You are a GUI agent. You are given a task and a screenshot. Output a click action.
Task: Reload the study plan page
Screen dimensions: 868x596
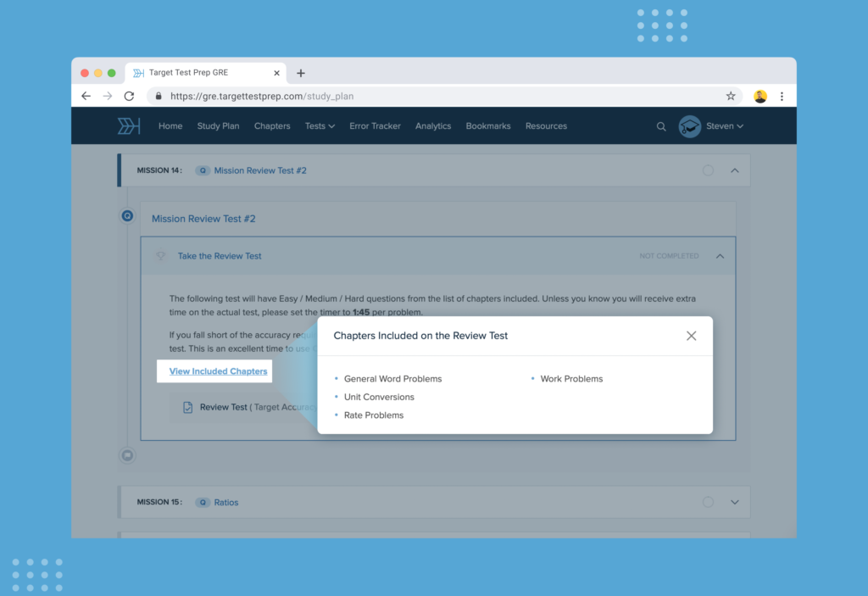click(x=129, y=96)
